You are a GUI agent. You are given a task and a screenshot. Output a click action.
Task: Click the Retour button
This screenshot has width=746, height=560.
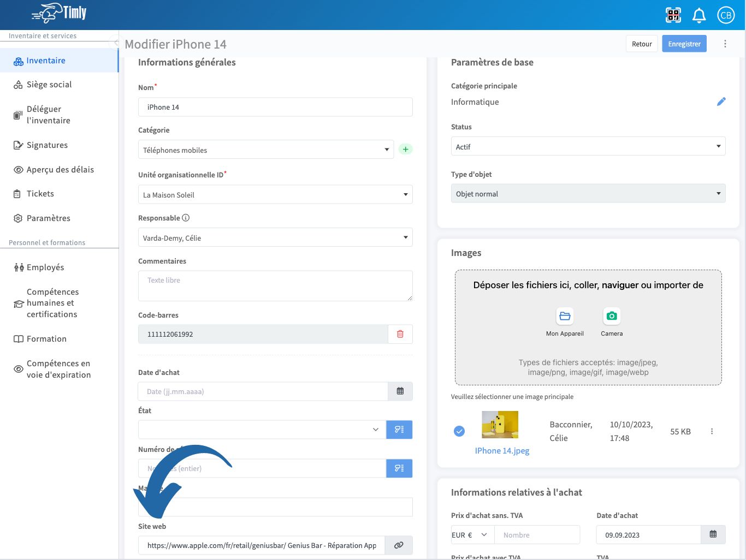click(x=642, y=44)
